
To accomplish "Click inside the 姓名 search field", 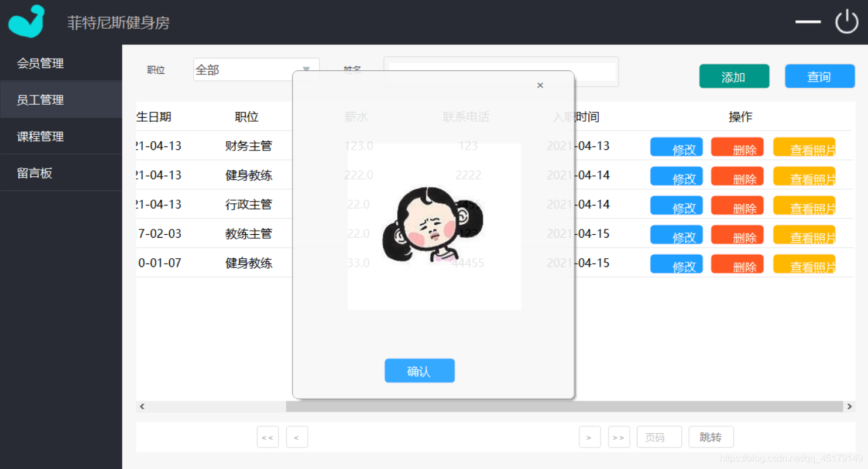I will [x=502, y=71].
